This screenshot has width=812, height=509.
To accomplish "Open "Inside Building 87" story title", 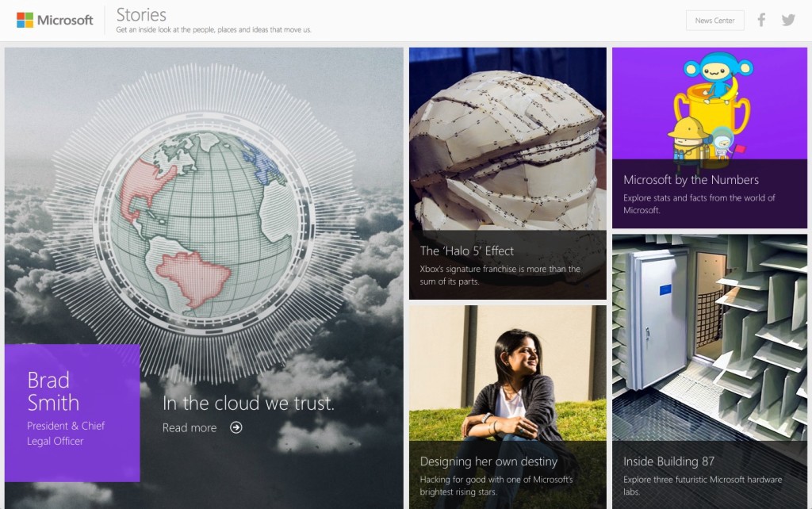I will pos(668,461).
